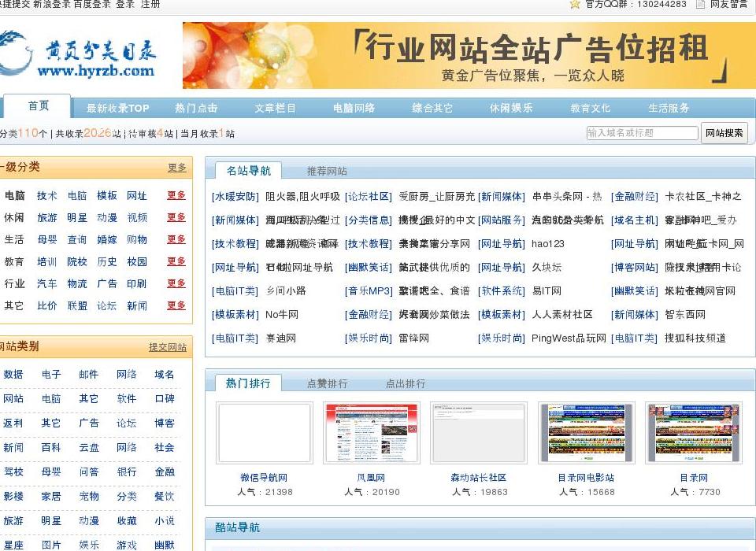Screen dimensions: 756x551
Task: Open the 易IT网 site link
Action: click(547, 291)
